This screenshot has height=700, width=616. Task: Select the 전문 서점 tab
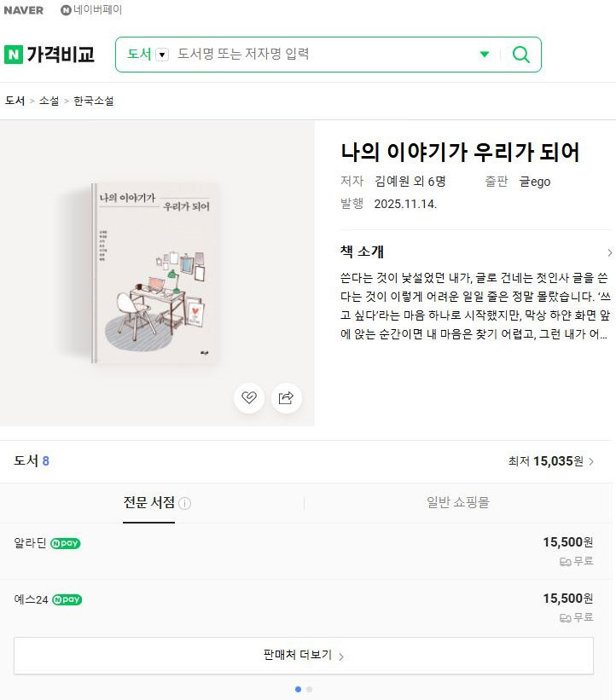(x=148, y=503)
